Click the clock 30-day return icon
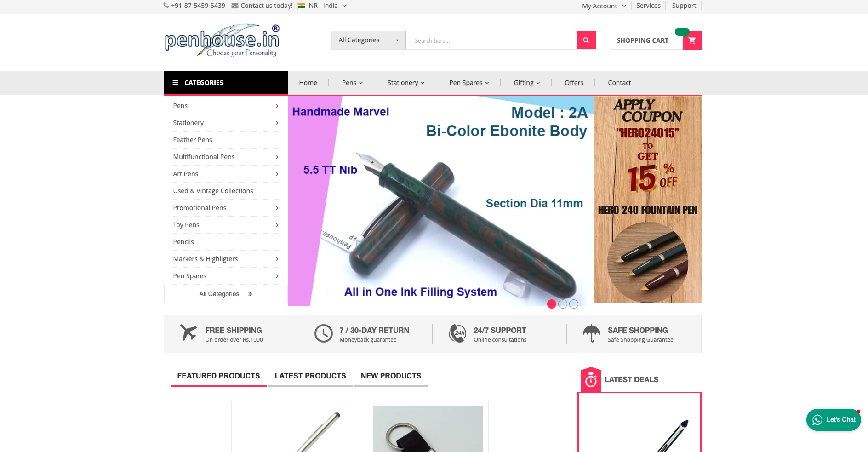 (x=324, y=333)
